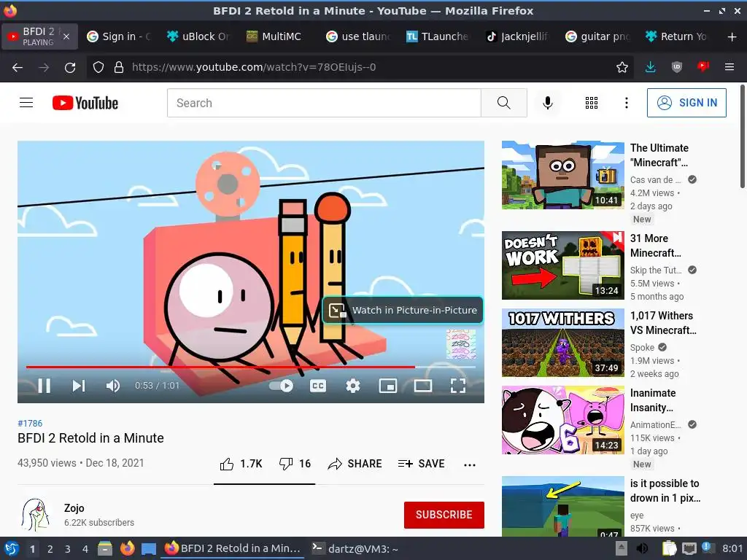Click the #1786 hashtag link
Image resolution: width=747 pixels, height=560 pixels.
[x=30, y=424]
